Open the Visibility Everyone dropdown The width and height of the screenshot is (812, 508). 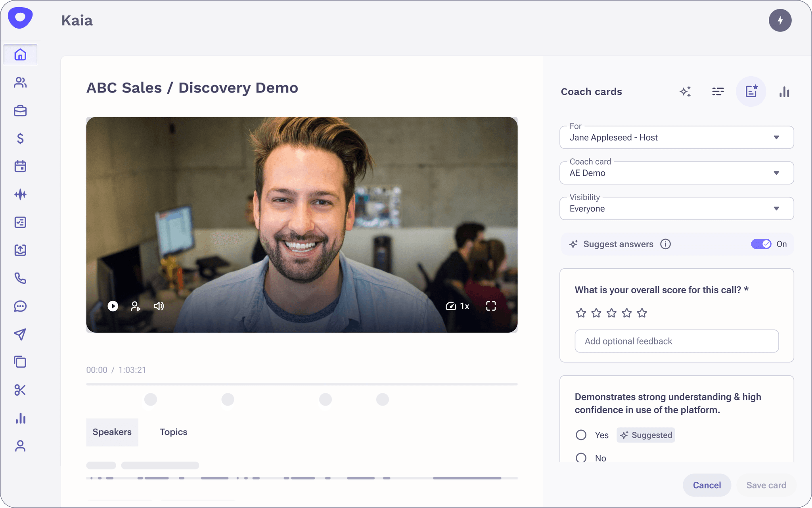click(x=676, y=209)
